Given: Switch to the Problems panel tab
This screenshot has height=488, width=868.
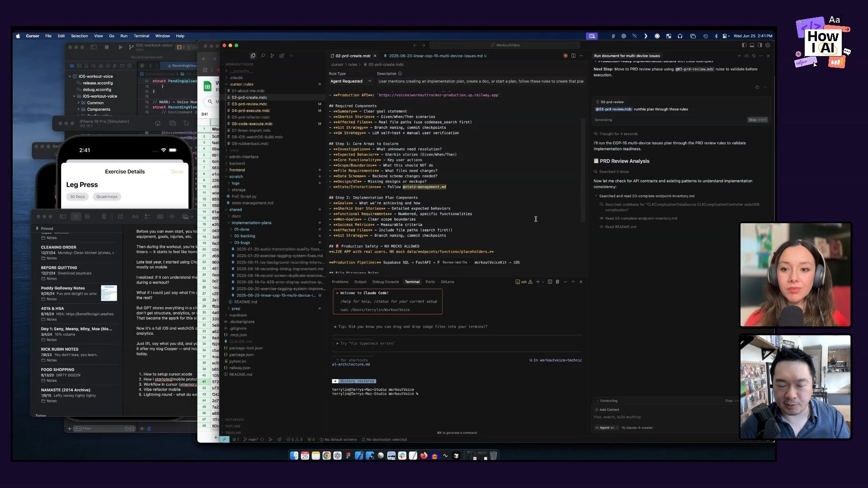Looking at the screenshot, I should click(340, 282).
